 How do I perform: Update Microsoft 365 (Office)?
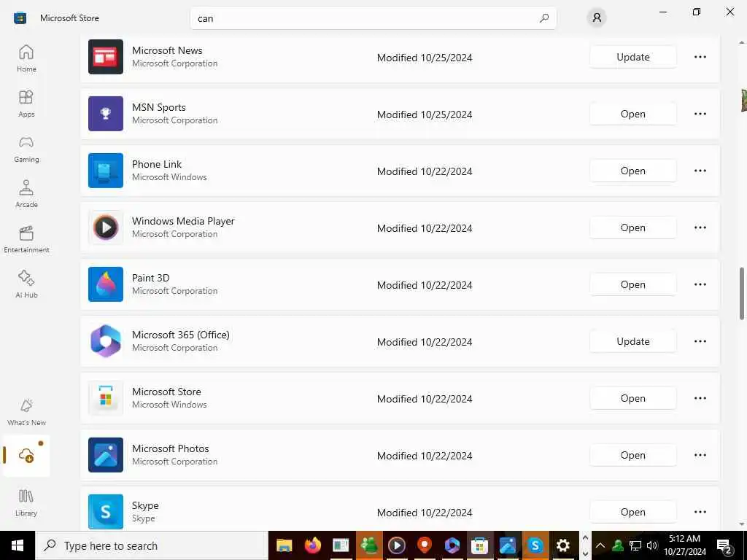tap(632, 341)
